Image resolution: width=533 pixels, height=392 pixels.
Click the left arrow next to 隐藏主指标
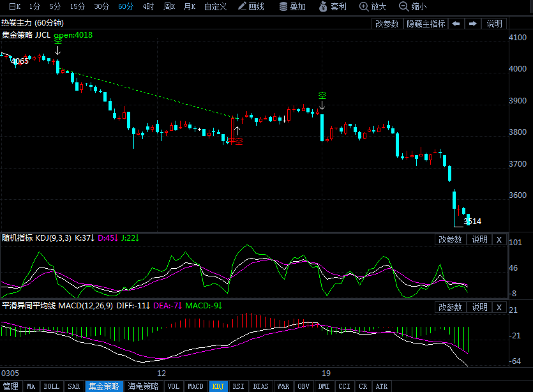pyautogui.click(x=456, y=24)
